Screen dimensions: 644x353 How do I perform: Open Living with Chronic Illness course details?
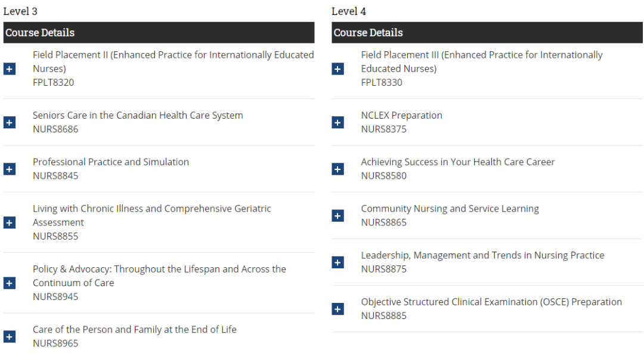point(9,222)
